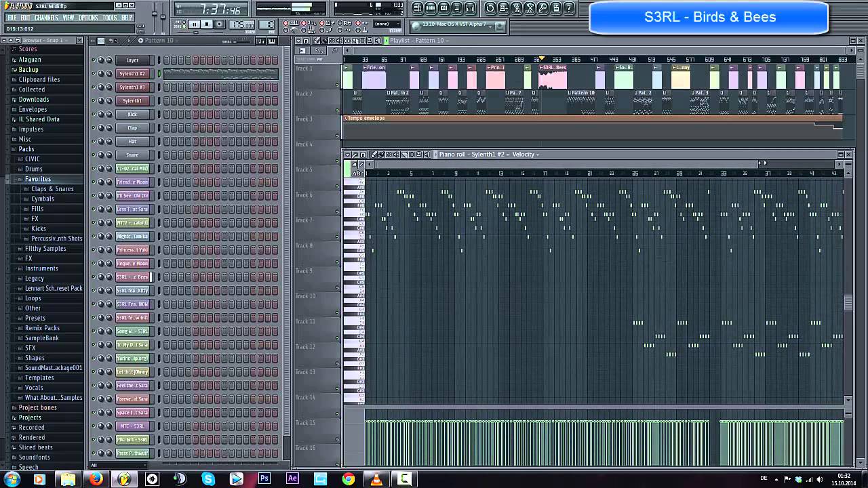The height and width of the screenshot is (488, 868).
Task: Open the OPTIONS menu
Action: (88, 18)
